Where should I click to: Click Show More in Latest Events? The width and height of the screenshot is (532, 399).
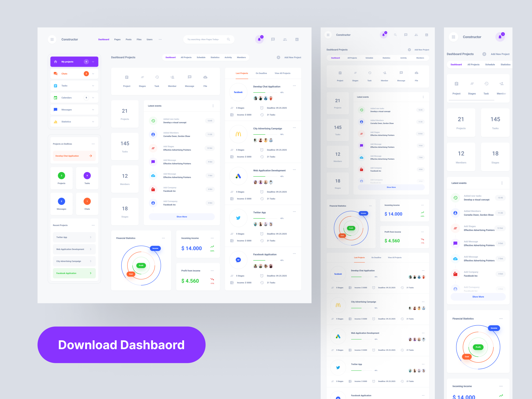181,217
